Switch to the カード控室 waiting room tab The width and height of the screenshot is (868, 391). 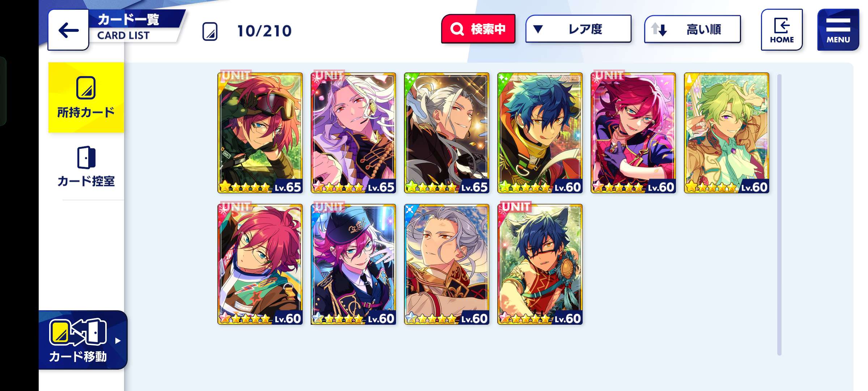coord(86,167)
